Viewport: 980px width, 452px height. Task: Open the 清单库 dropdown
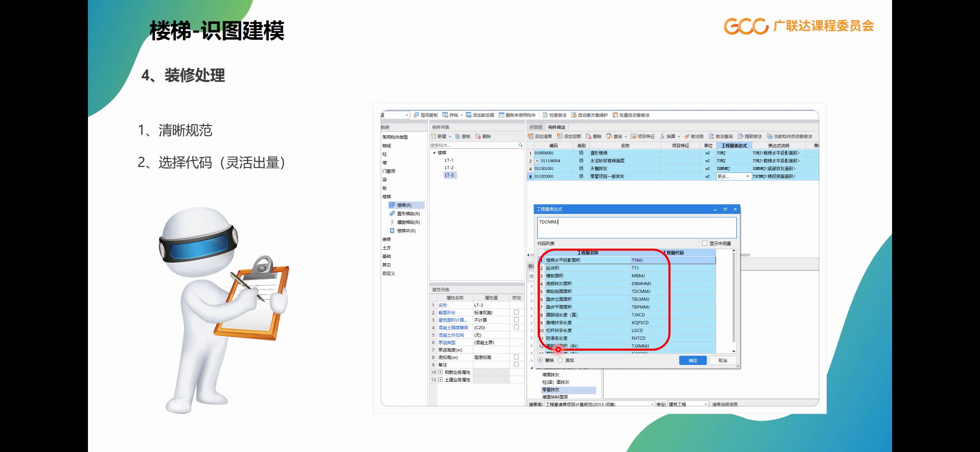pyautogui.click(x=652, y=404)
